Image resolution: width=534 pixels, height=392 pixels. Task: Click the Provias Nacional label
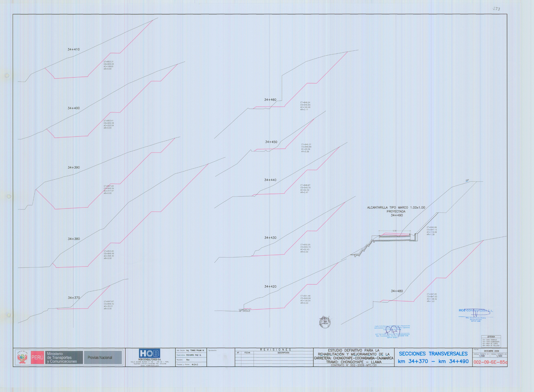tap(100, 358)
